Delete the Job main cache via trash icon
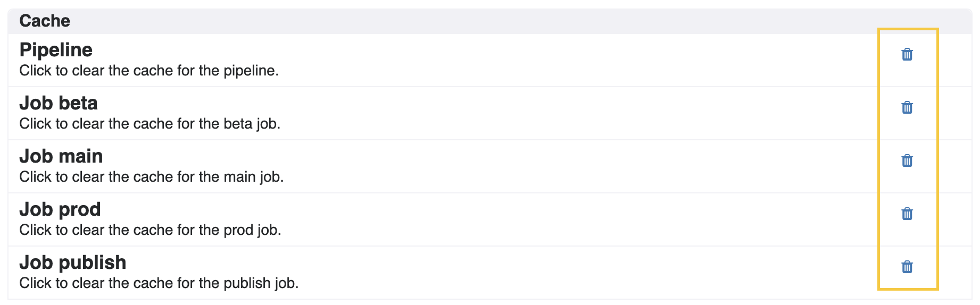The height and width of the screenshot is (305, 980). (x=907, y=160)
